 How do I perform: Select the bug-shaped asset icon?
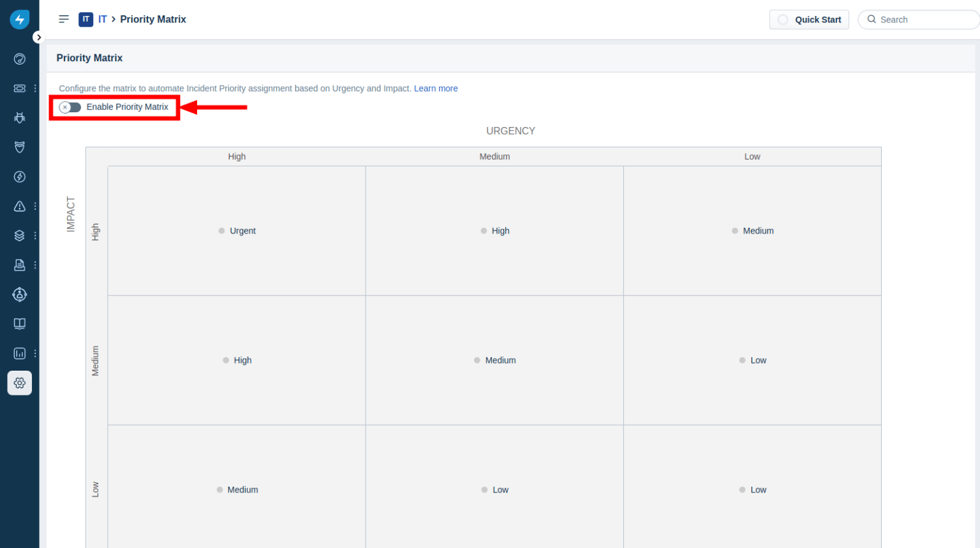point(19,117)
